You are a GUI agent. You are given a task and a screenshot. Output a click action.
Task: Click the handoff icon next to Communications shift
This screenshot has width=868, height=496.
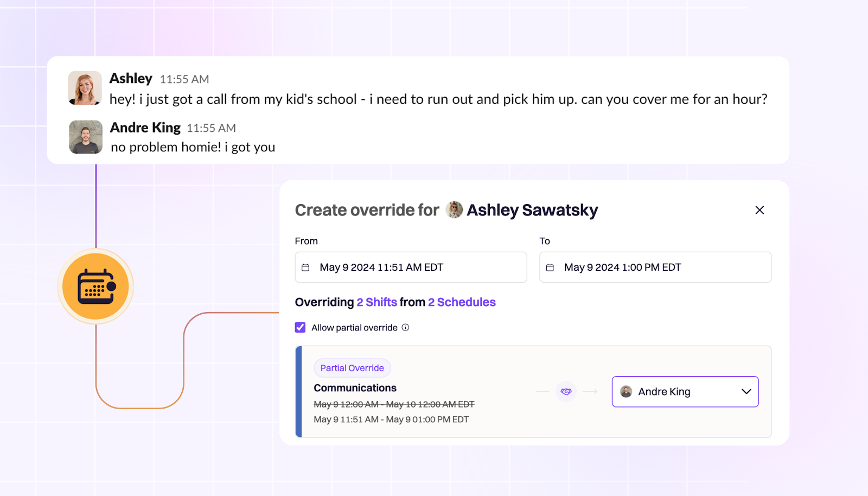[566, 391]
